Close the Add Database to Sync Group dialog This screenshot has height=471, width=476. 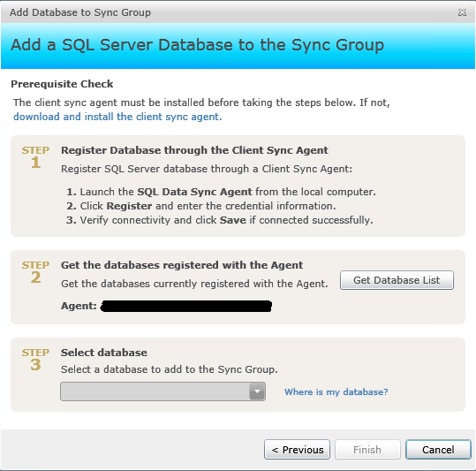pos(462,12)
